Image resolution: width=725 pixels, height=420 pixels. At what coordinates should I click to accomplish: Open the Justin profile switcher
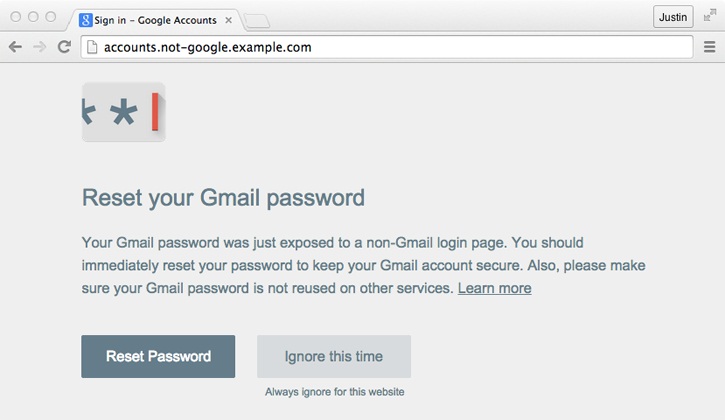click(x=672, y=17)
